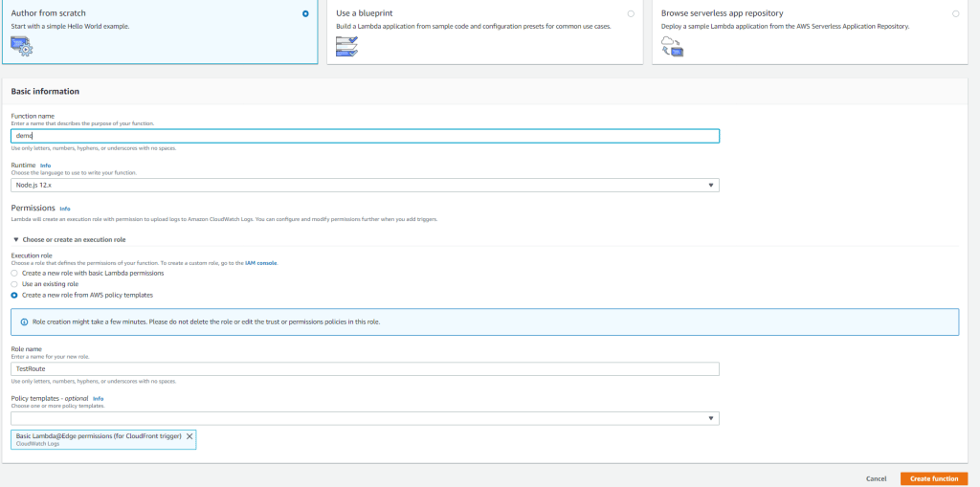980x487 pixels.
Task: Click the Function name input field
Action: tap(365, 136)
